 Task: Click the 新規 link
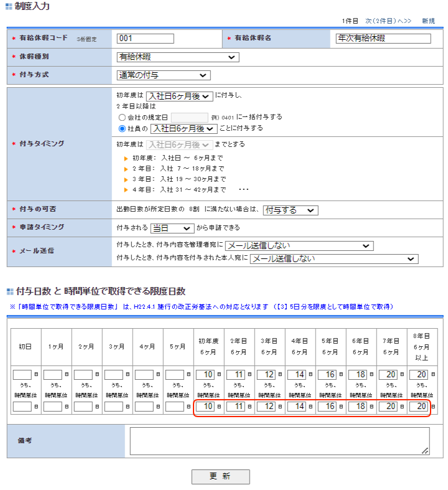click(428, 21)
